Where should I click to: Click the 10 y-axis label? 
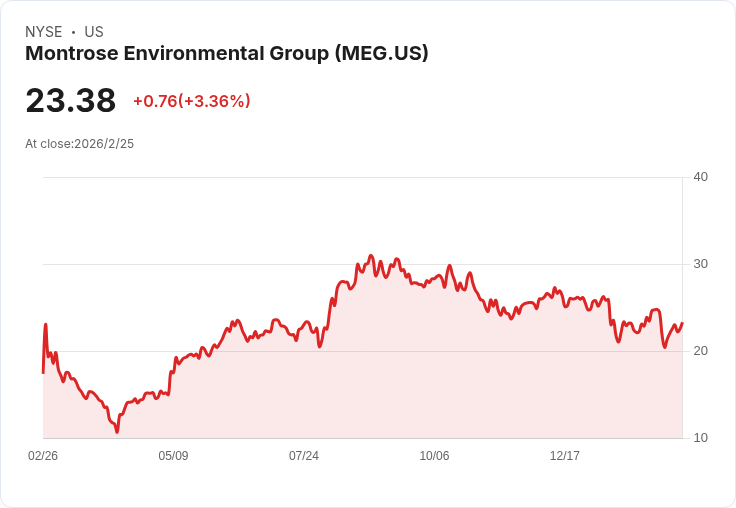(x=700, y=438)
